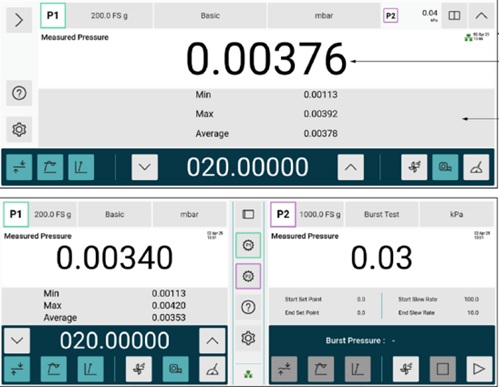Open settings gear in top panel sidebar

coord(19,129)
